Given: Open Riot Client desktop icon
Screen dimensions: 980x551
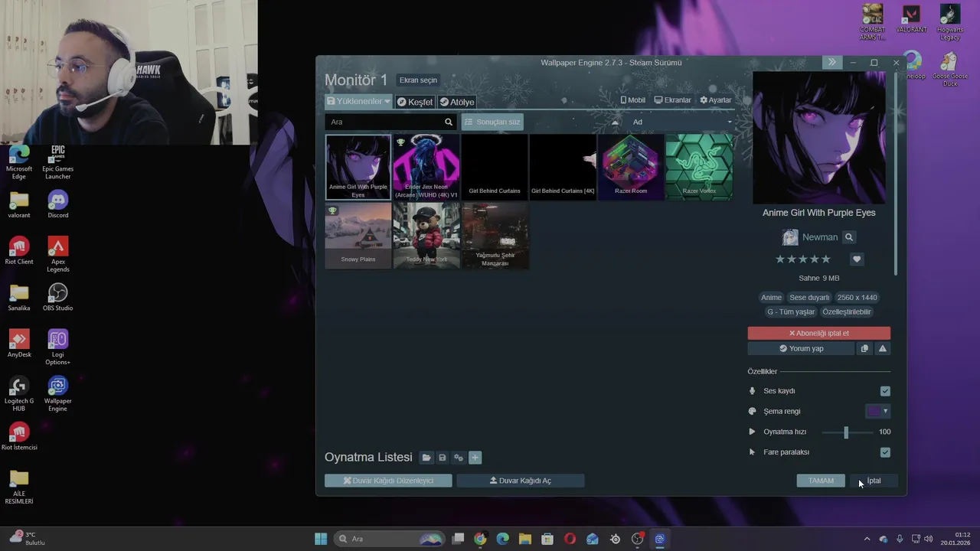Looking at the screenshot, I should click(19, 251).
